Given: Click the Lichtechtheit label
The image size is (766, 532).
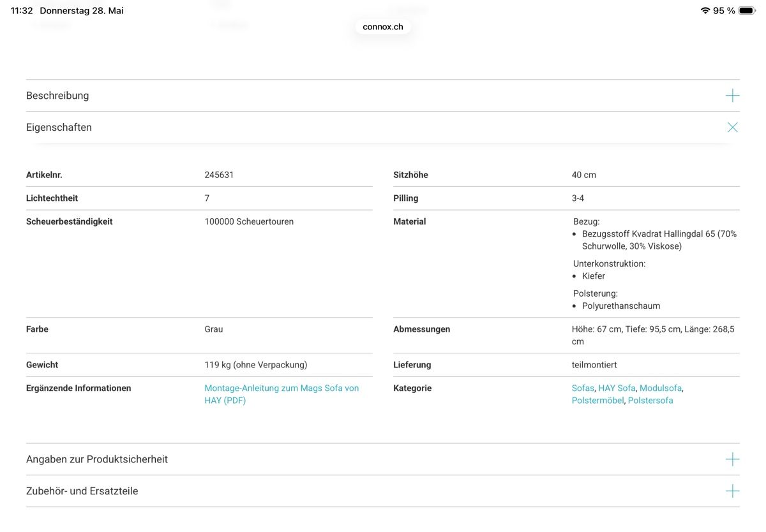Looking at the screenshot, I should pos(52,198).
